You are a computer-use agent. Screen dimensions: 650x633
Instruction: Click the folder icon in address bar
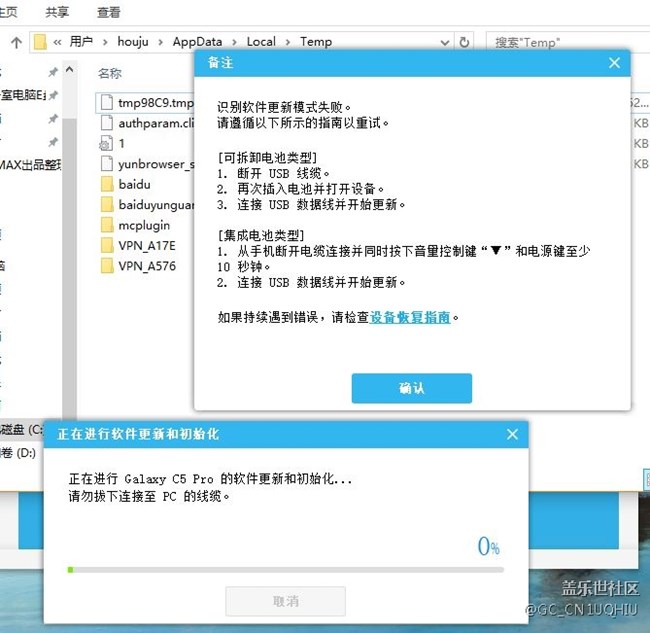pyautogui.click(x=40, y=42)
